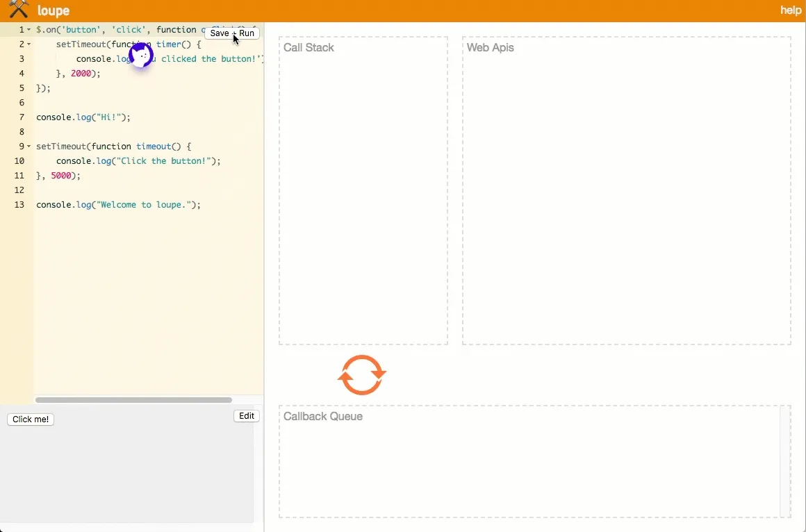806x532 pixels.
Task: Click the 5000 delay value in code
Action: [61, 176]
